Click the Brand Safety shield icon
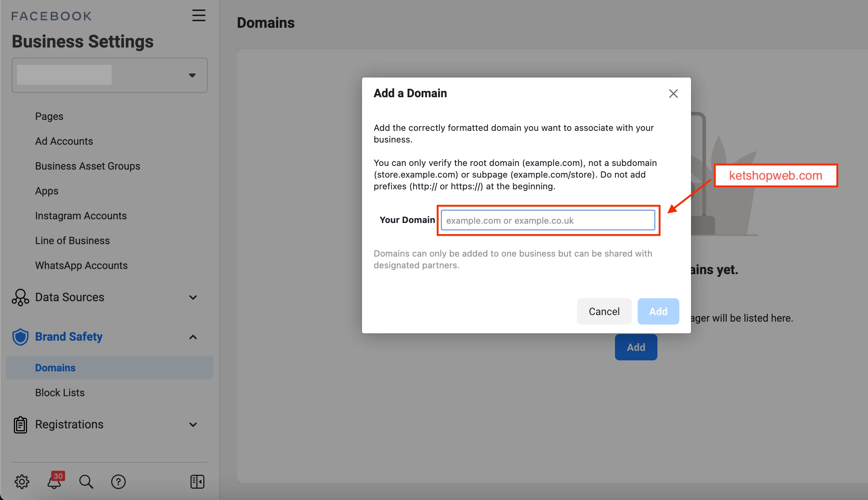 (20, 337)
